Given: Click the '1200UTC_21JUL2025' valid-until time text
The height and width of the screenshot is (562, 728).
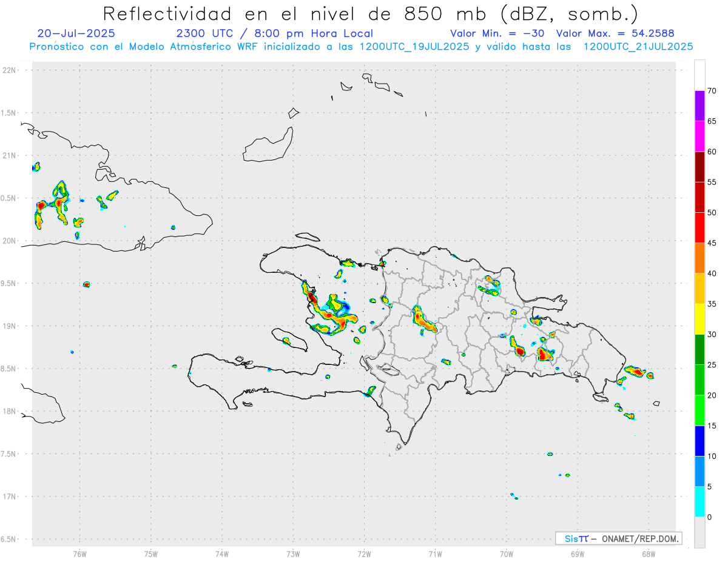Looking at the screenshot, I should 638,47.
